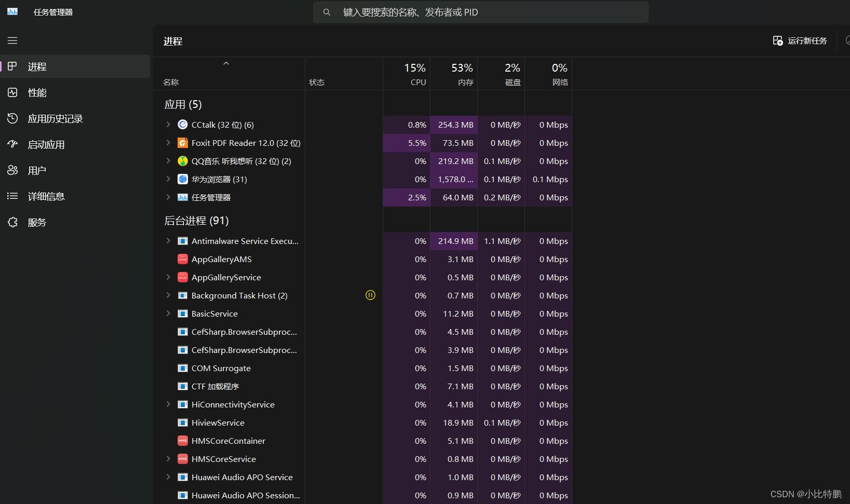
Task: Select the first CefSharp.BrowserSubprocess 4.5 MB row
Action: click(363, 332)
